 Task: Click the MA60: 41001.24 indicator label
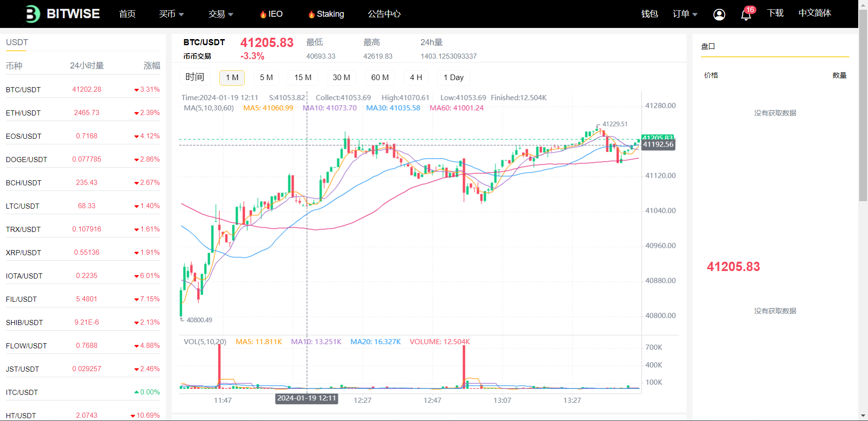(457, 108)
